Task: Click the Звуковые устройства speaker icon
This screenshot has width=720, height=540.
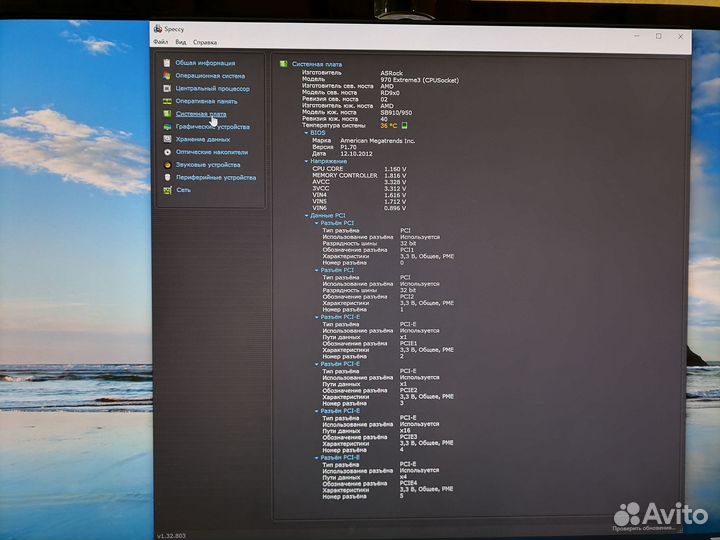Action: pos(167,165)
